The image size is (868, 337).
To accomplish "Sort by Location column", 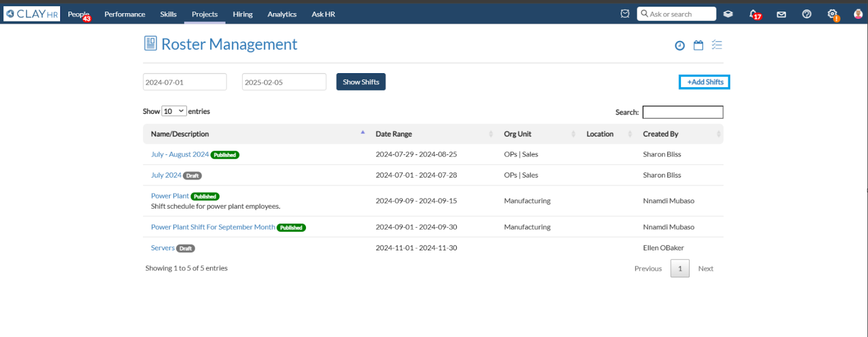I will 608,134.
